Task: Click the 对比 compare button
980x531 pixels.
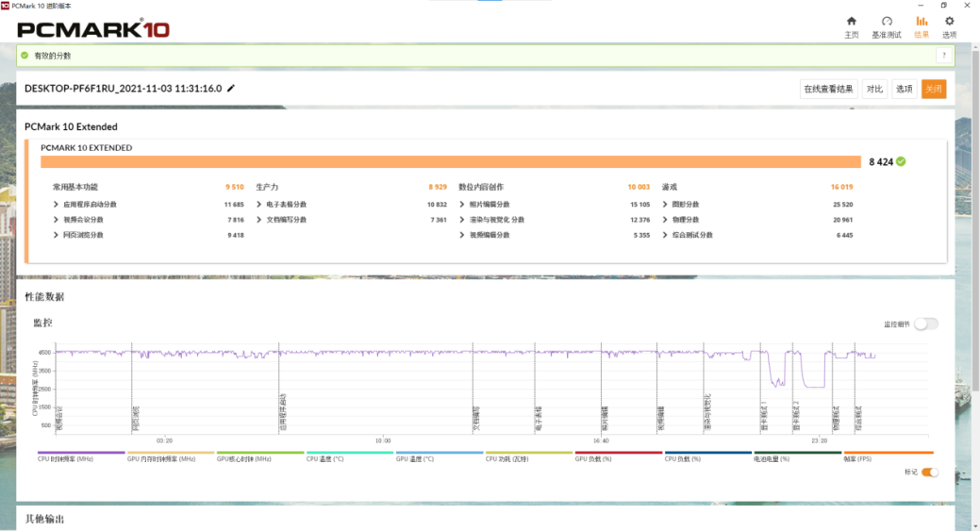Action: click(x=874, y=90)
